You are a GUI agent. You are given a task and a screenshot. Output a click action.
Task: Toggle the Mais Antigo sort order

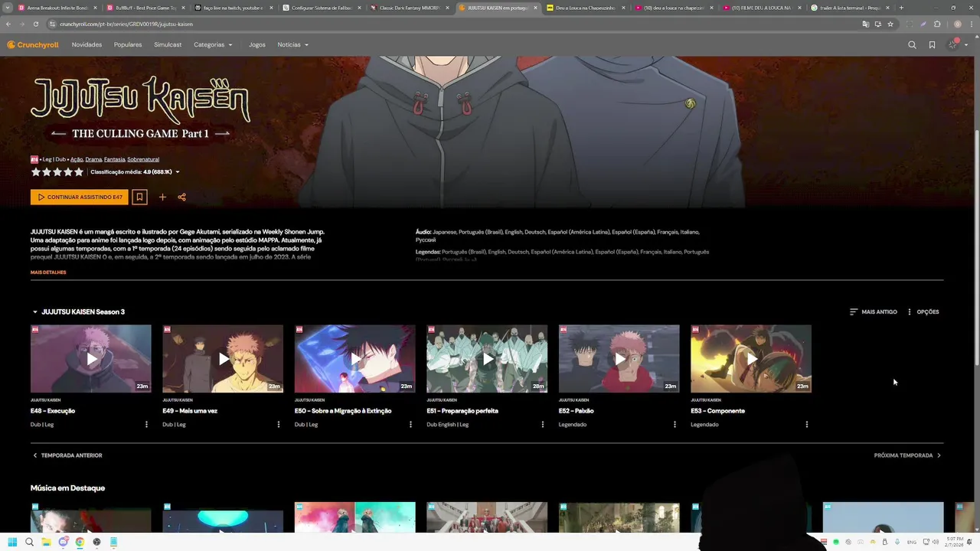(x=873, y=312)
